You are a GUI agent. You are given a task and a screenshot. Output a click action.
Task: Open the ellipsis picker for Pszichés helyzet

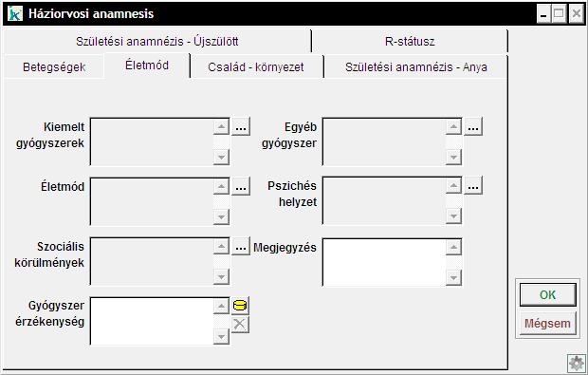473,186
